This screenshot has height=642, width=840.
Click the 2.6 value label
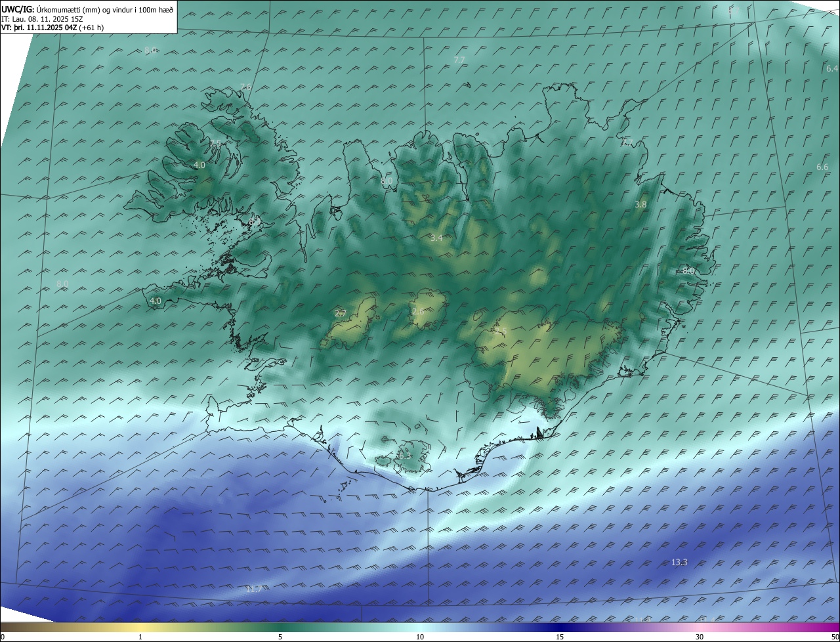pyautogui.click(x=417, y=311)
